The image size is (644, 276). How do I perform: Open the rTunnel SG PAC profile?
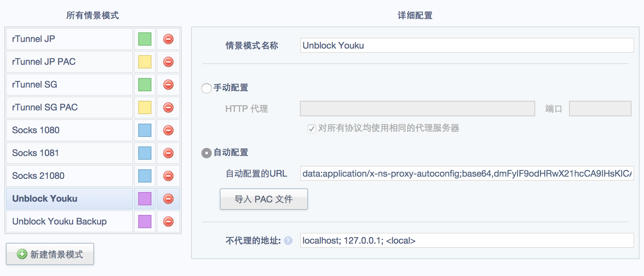(x=69, y=107)
